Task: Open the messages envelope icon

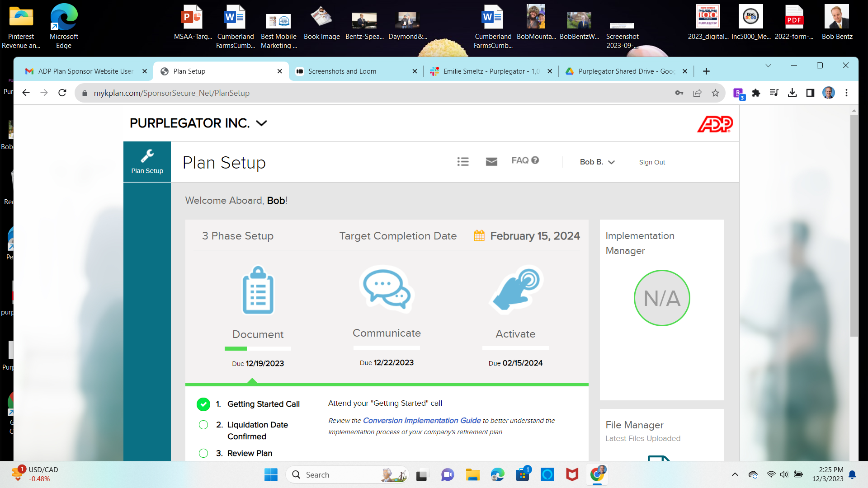Action: [491, 162]
